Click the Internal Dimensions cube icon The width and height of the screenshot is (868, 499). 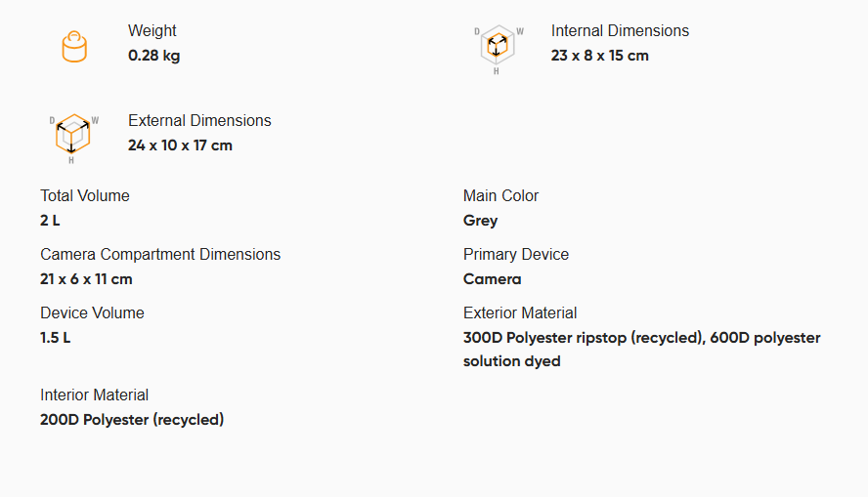click(x=498, y=48)
